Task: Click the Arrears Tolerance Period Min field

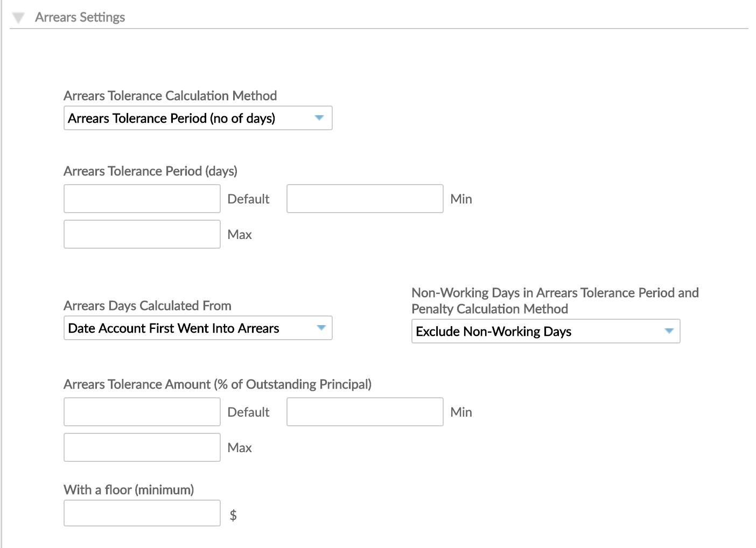Action: click(x=365, y=199)
